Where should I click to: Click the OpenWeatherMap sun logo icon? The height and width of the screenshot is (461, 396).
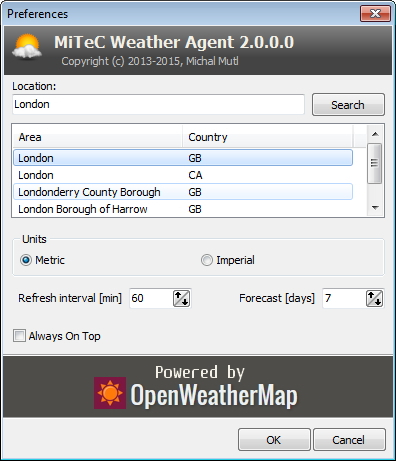click(x=110, y=393)
